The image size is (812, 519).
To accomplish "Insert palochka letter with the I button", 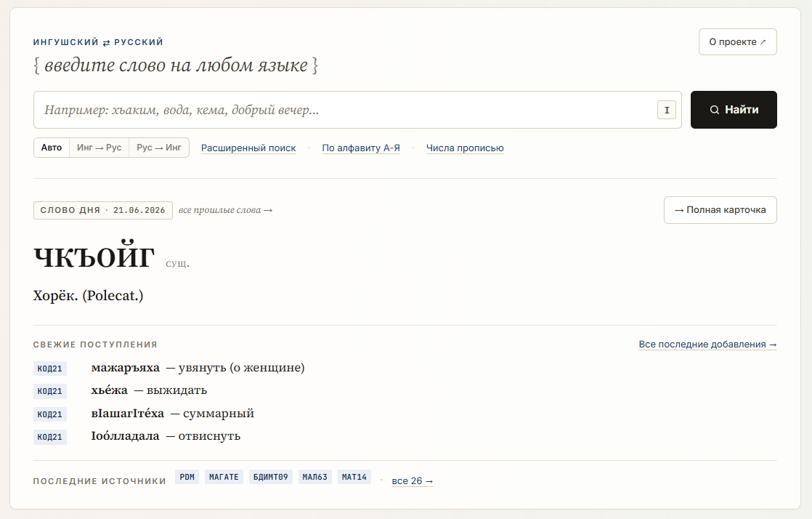I will [667, 110].
